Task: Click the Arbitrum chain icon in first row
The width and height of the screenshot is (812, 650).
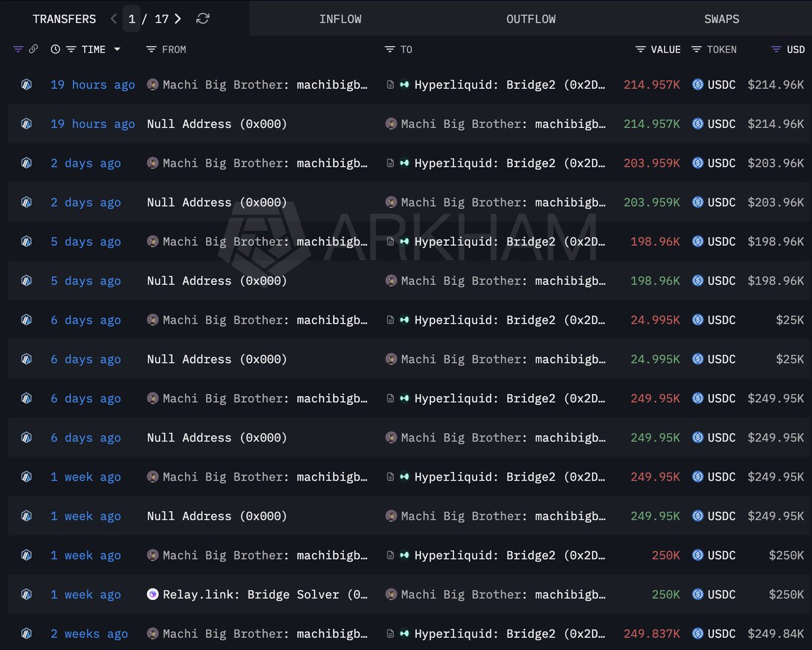Action: [26, 85]
